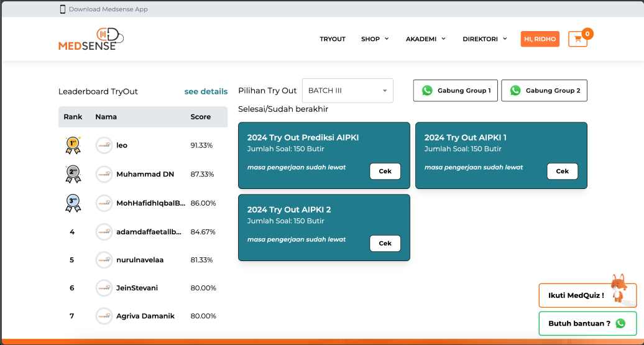Open the see details leaderboard link
Screen dimensions: 644x345
click(x=206, y=91)
